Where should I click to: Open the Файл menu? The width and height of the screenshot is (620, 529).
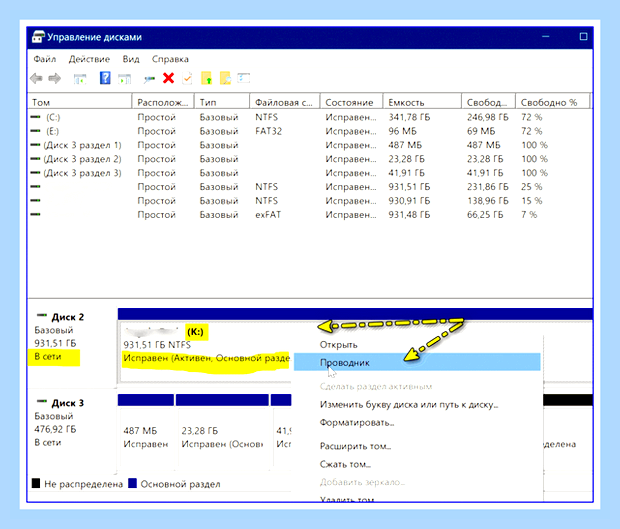pos(45,59)
